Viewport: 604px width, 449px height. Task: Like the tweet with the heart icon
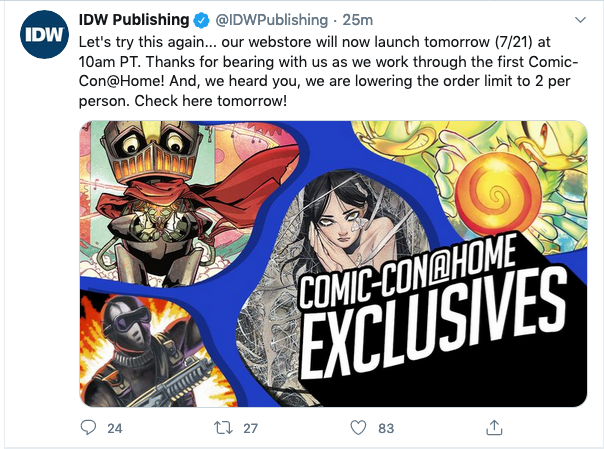click(x=358, y=428)
